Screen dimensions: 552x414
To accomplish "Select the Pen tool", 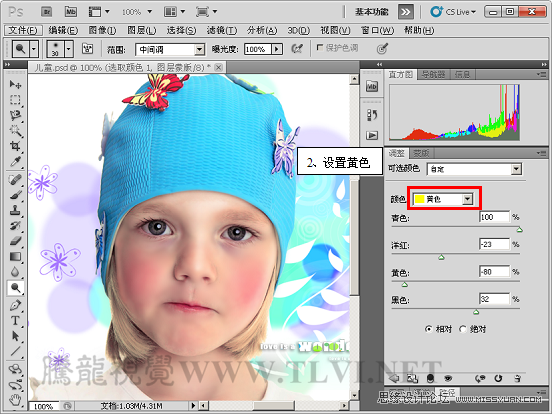I will click(x=15, y=305).
